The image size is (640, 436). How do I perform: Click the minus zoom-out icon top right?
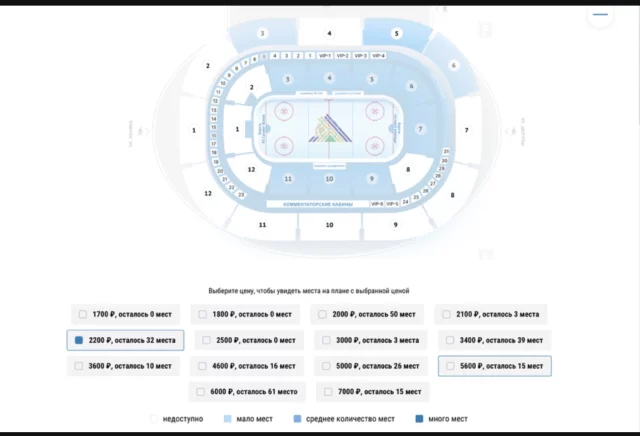(x=600, y=14)
